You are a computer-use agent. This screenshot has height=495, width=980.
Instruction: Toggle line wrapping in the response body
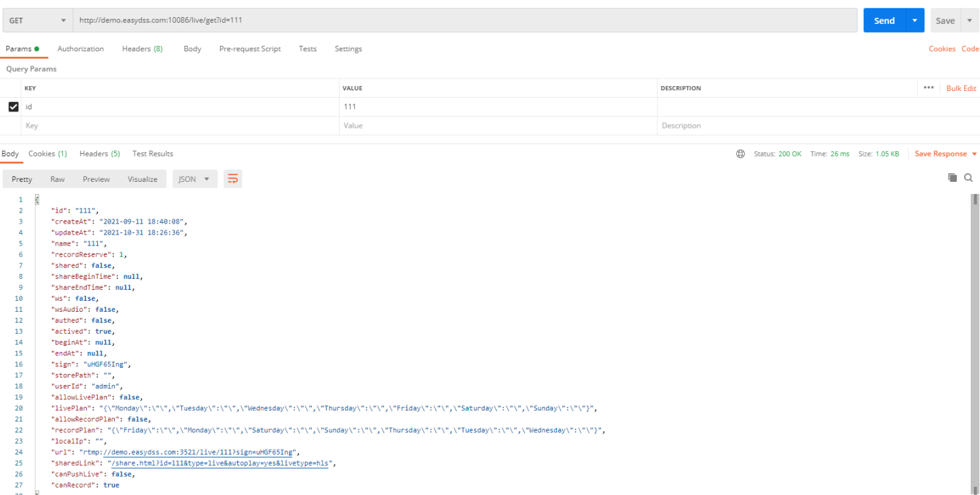click(x=233, y=179)
